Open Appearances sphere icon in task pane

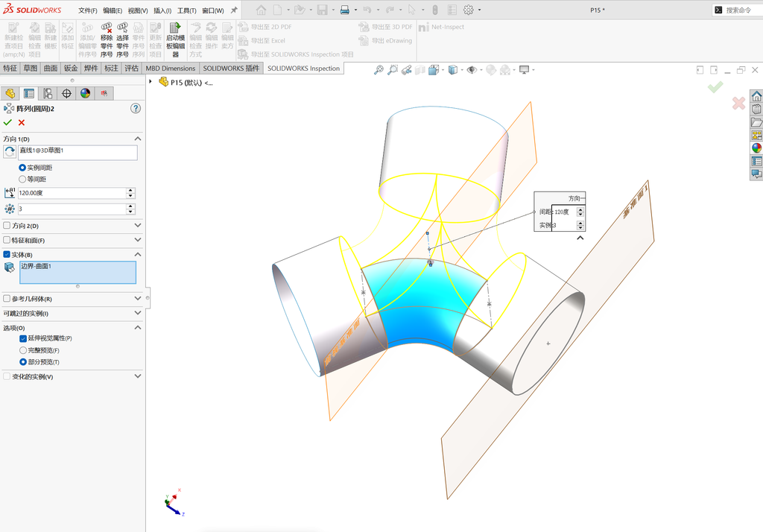pos(756,148)
